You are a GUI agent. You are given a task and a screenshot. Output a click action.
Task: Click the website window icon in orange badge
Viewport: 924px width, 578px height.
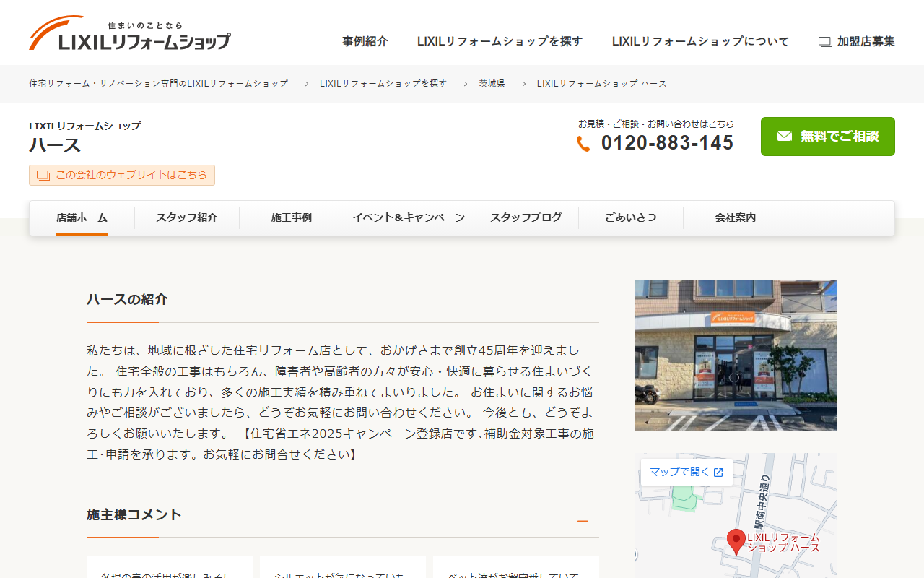pyautogui.click(x=43, y=176)
